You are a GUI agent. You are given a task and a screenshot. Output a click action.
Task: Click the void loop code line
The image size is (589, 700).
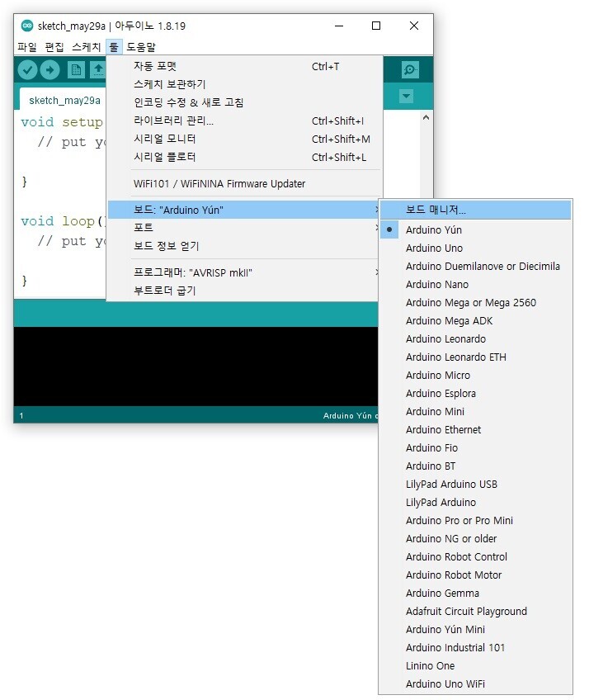(63, 221)
